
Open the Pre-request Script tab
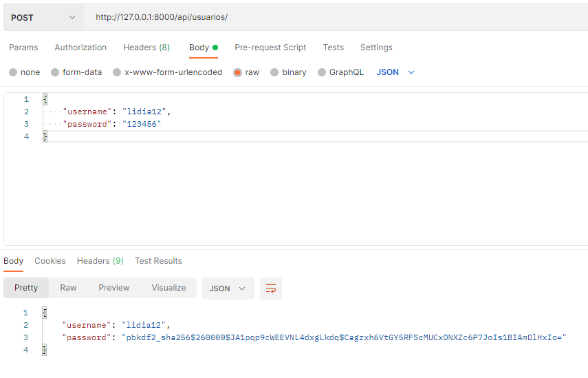[270, 48]
